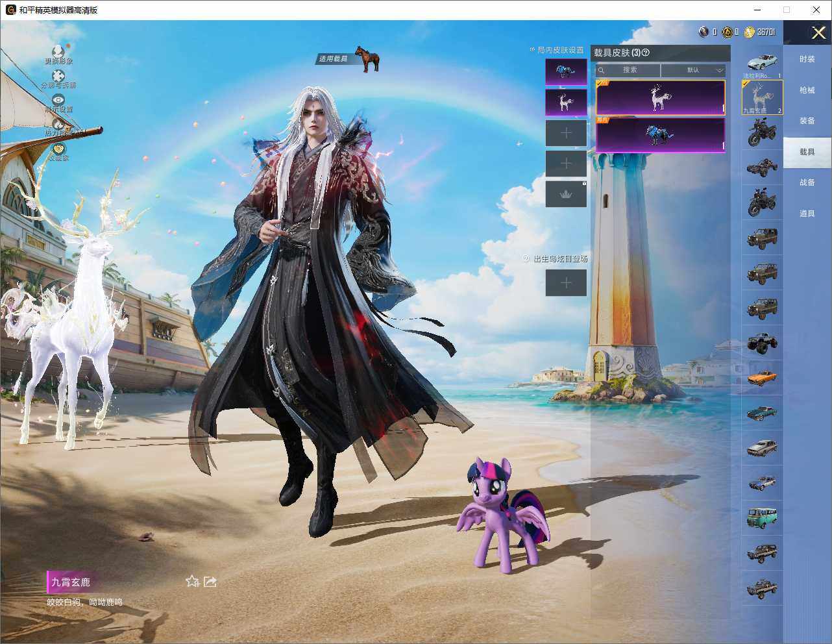
Task: Favorite 九霄玄鹿 with the star icon
Action: (192, 581)
